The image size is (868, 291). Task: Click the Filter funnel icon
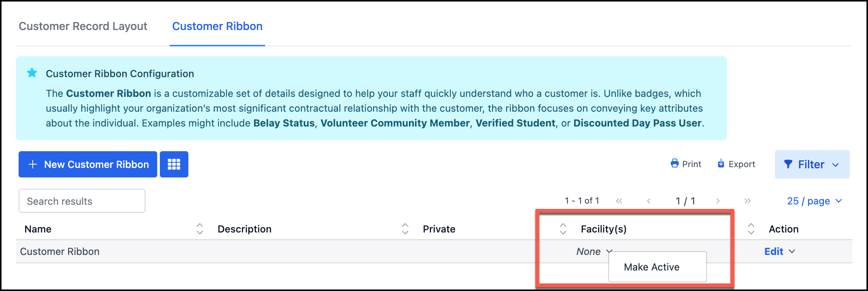pyautogui.click(x=788, y=164)
